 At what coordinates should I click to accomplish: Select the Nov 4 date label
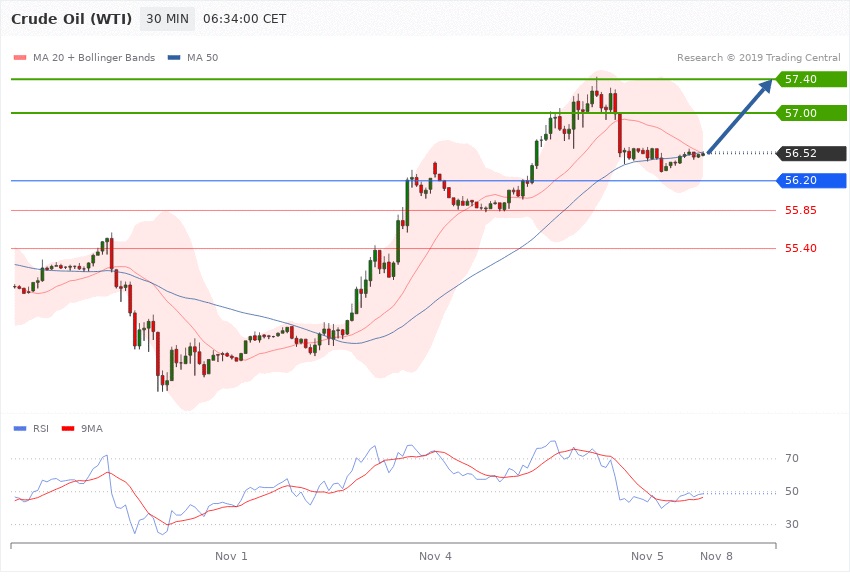coord(435,556)
